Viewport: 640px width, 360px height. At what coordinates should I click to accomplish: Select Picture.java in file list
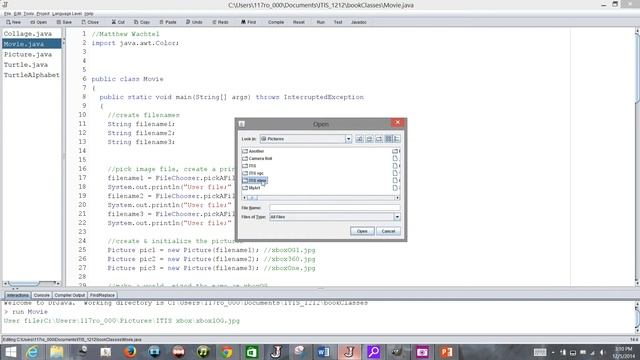click(28, 54)
